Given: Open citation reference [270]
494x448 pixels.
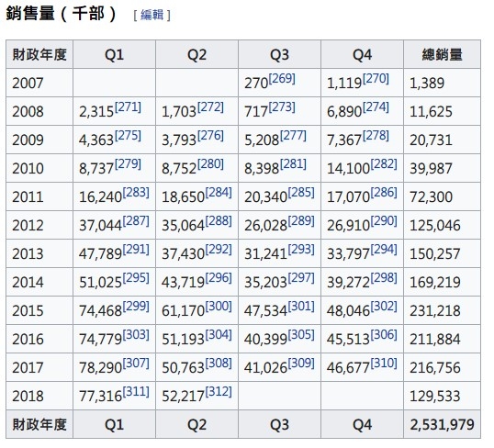Looking at the screenshot, I should click(376, 78).
